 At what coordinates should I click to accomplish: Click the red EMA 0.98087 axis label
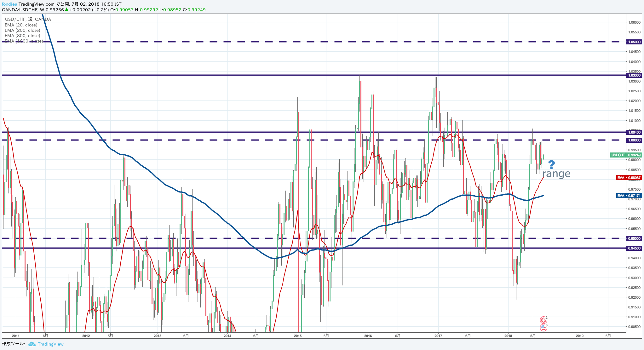629,178
